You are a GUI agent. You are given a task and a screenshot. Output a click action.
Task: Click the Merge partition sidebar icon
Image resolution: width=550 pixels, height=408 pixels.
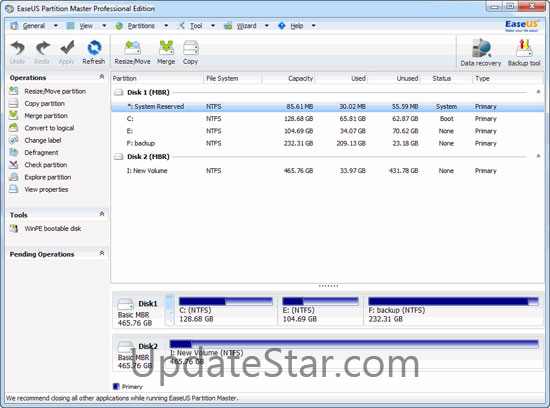tap(14, 115)
